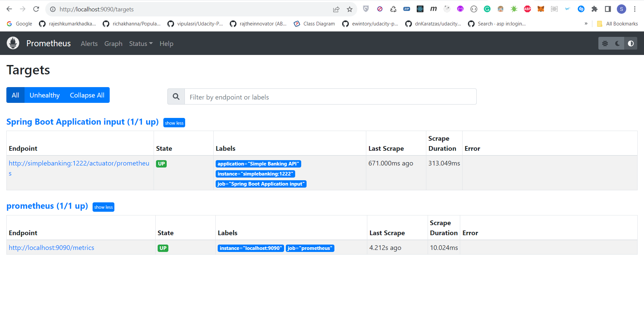Click the instance="localhost:9090" label badge
The height and width of the screenshot is (331, 644).
click(251, 248)
